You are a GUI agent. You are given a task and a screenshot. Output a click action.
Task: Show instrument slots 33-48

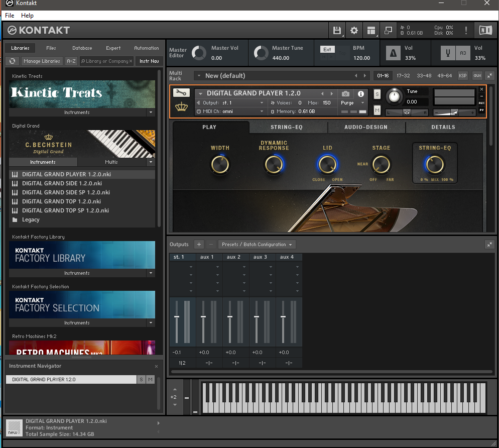tap(424, 75)
